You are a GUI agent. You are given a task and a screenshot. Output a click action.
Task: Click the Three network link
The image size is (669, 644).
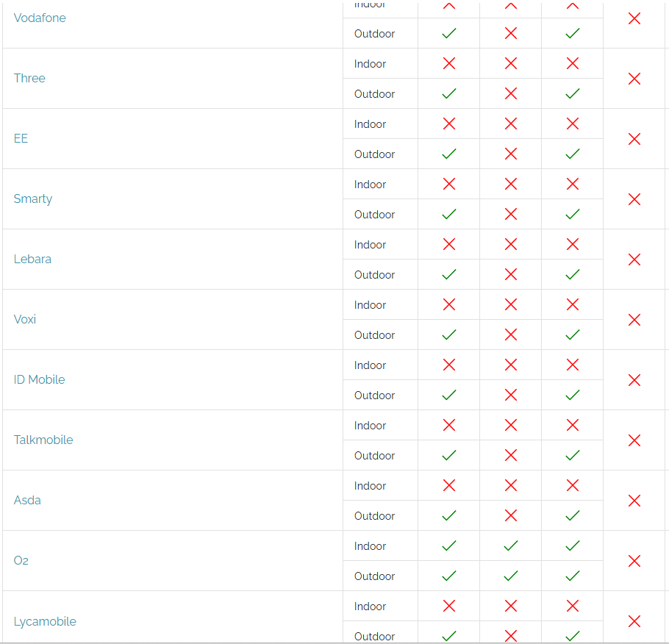click(29, 78)
